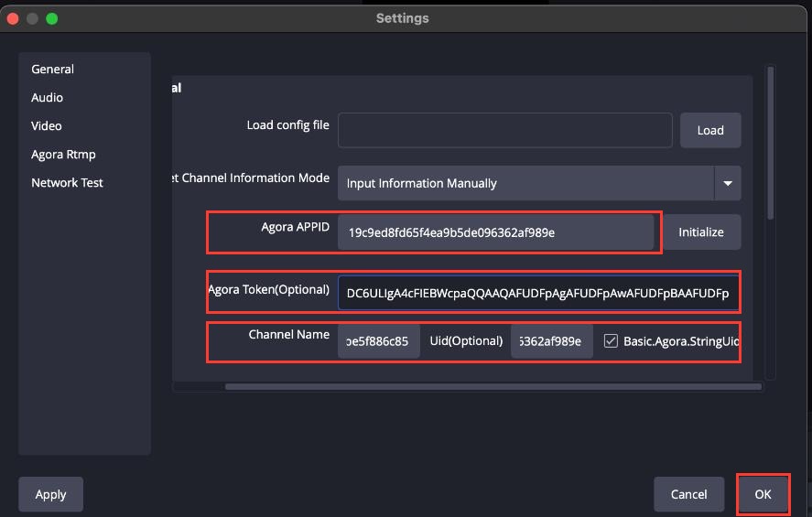The height and width of the screenshot is (517, 812).
Task: Click the Load config file field
Action: (505, 131)
